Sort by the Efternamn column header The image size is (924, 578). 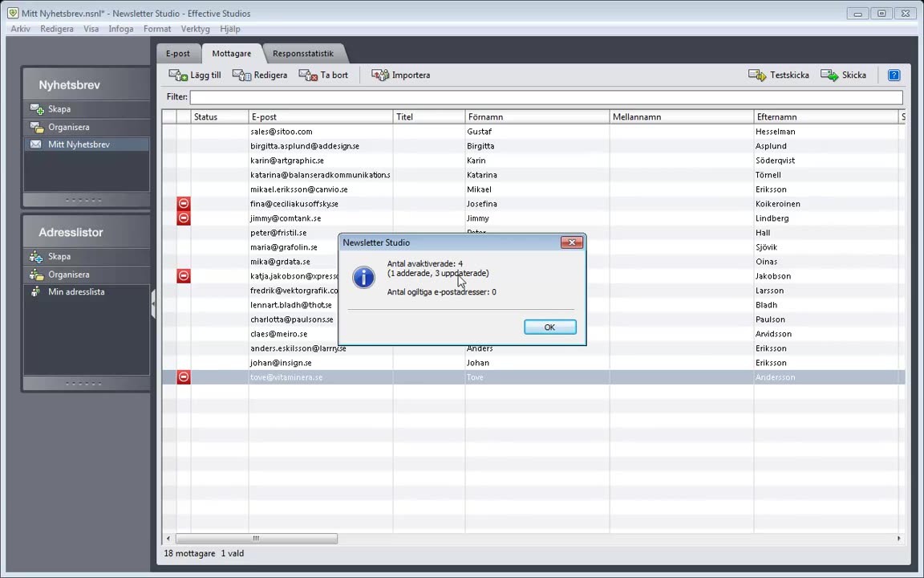tap(825, 116)
